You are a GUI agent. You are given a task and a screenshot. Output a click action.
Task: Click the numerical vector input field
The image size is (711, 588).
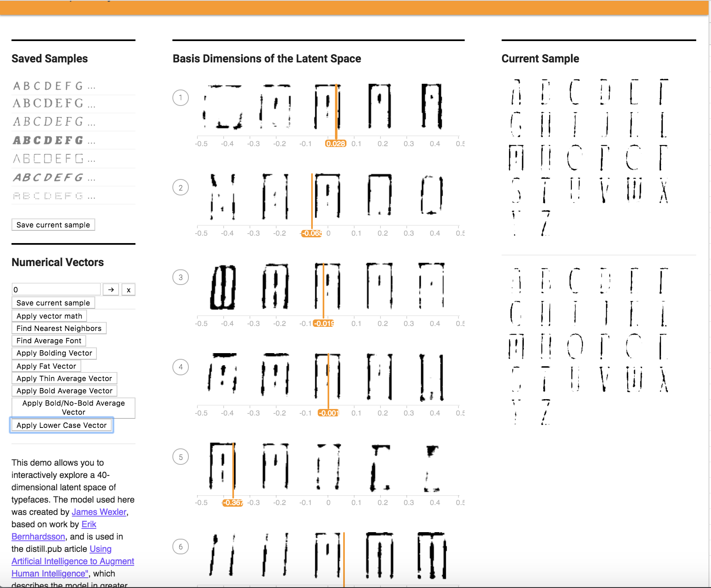56,289
